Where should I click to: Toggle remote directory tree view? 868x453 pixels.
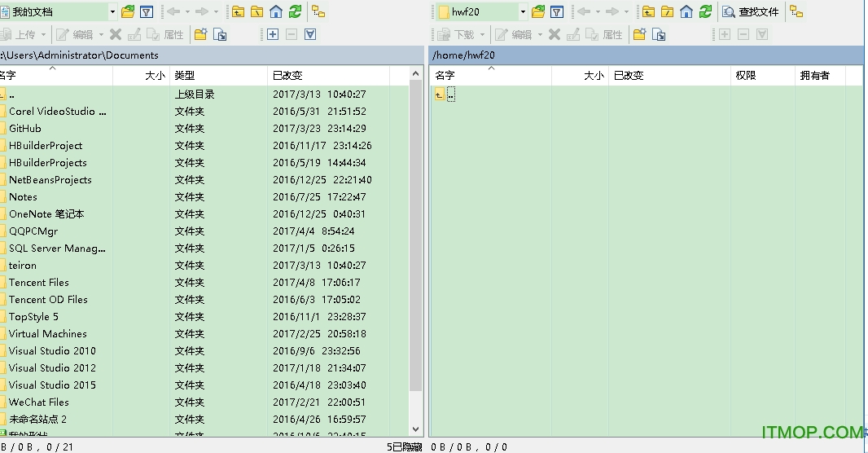pos(796,11)
